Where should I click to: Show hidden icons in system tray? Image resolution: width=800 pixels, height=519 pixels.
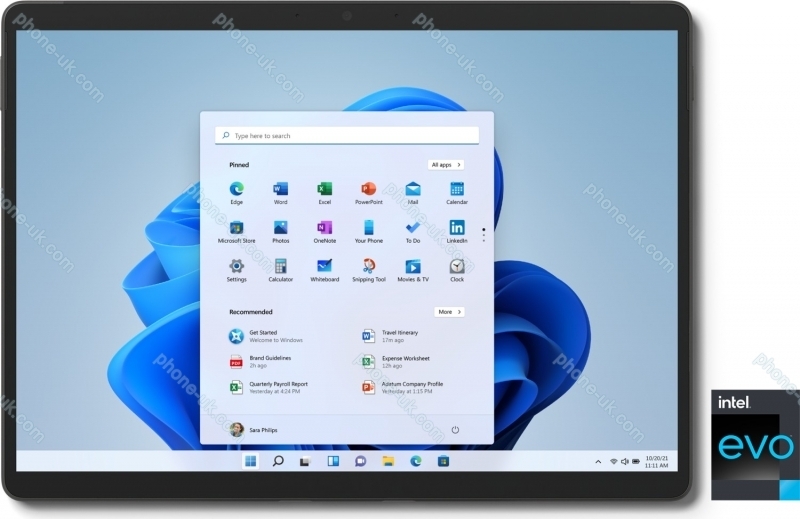tap(599, 461)
